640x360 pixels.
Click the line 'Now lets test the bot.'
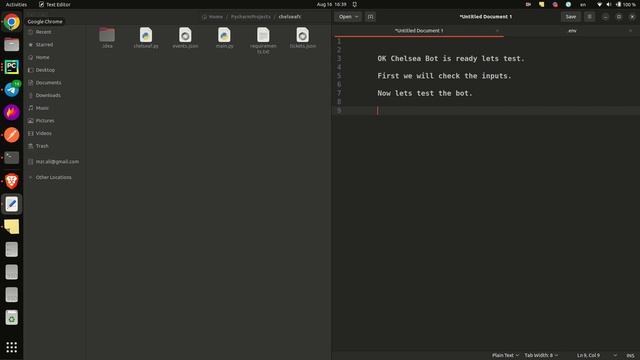click(424, 93)
